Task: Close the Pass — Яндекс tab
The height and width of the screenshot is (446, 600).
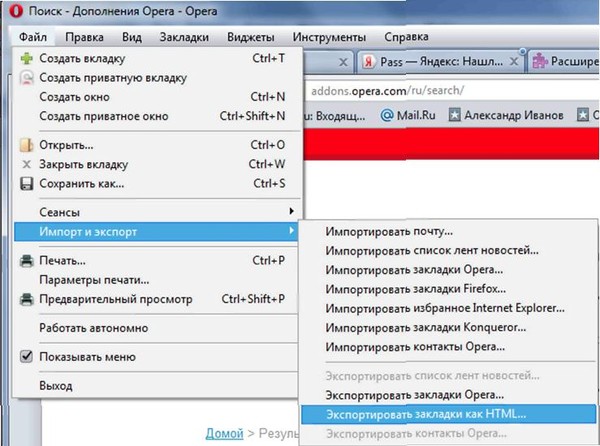Action: click(x=514, y=62)
